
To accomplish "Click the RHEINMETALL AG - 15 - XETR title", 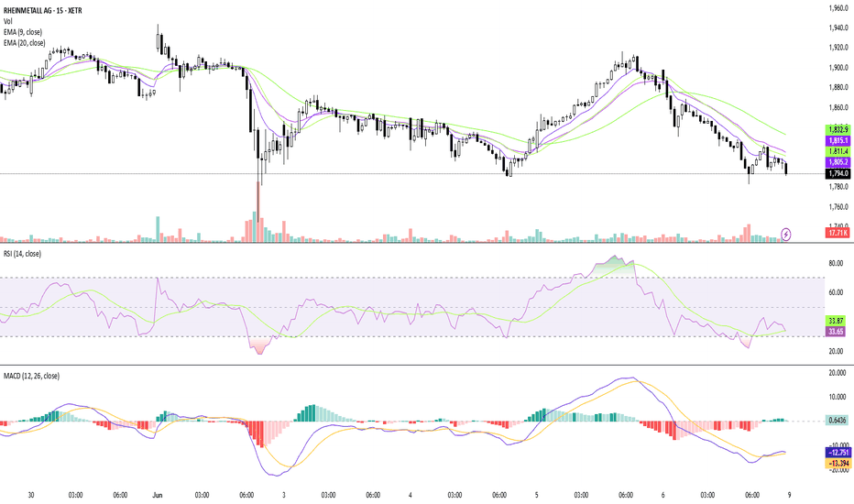I will [43, 10].
